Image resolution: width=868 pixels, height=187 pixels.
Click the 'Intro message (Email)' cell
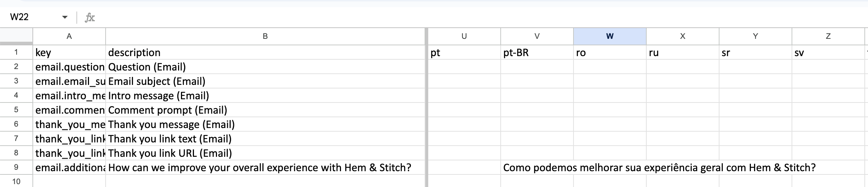point(265,96)
